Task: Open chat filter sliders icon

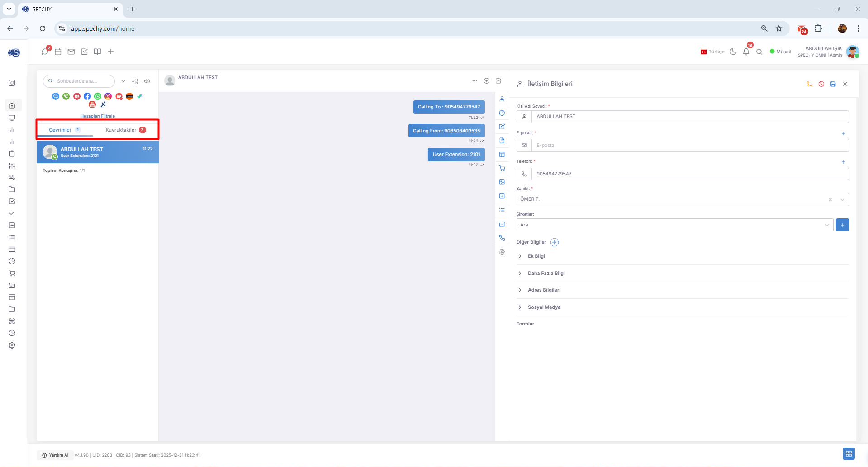Action: [135, 81]
